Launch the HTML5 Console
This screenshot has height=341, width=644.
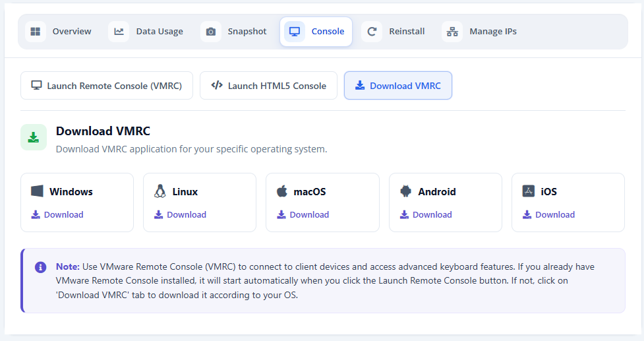click(268, 86)
